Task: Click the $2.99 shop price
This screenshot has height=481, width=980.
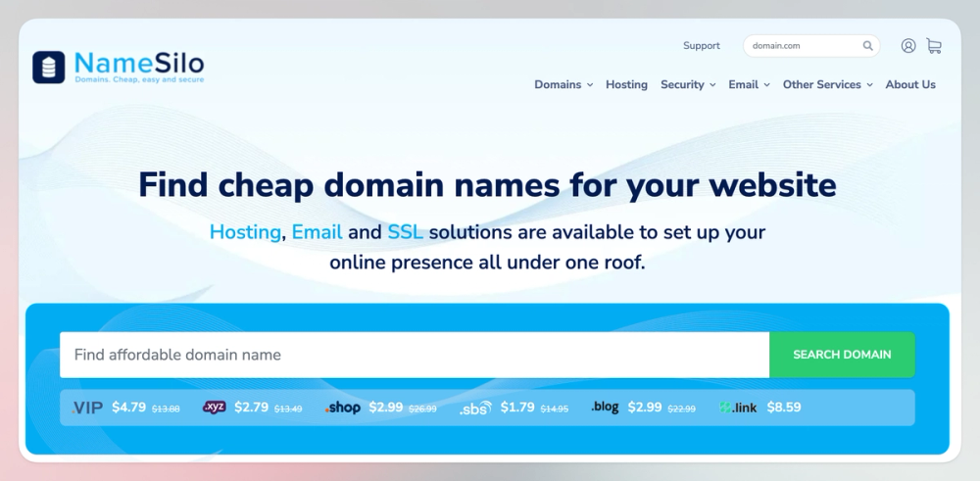Action: pyautogui.click(x=385, y=408)
